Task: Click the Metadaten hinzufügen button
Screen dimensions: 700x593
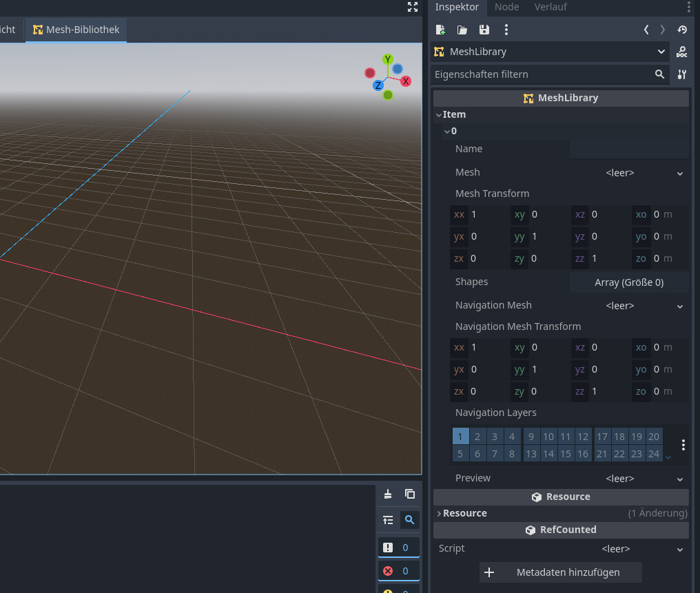Action: coord(560,572)
